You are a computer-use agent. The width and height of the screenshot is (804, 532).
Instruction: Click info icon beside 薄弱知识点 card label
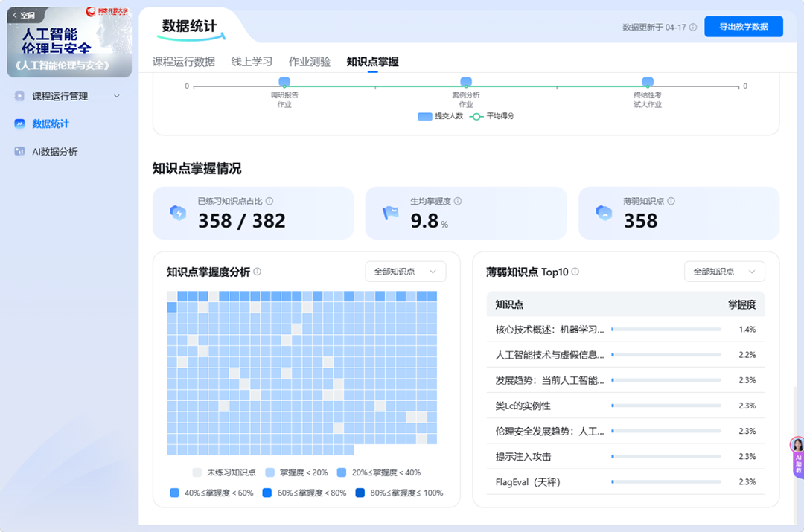click(x=671, y=201)
